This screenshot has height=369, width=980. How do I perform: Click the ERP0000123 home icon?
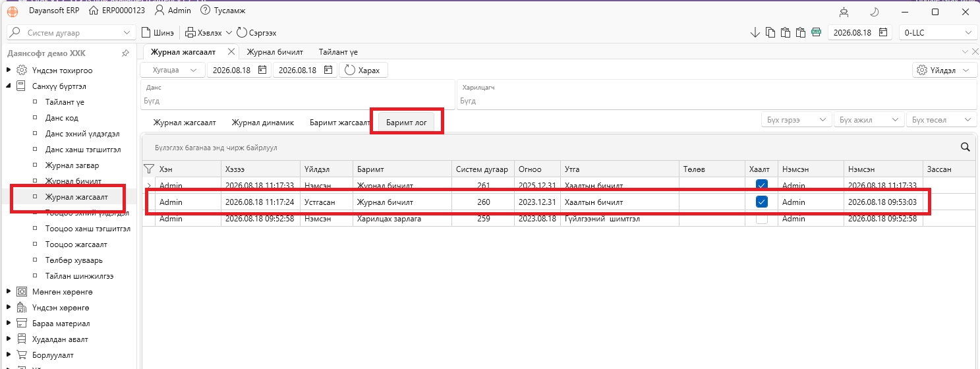point(94,11)
